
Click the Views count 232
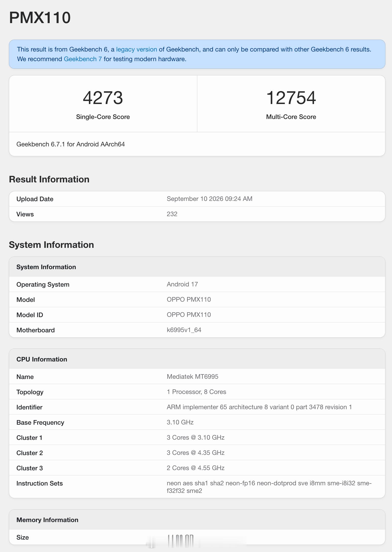click(x=172, y=214)
